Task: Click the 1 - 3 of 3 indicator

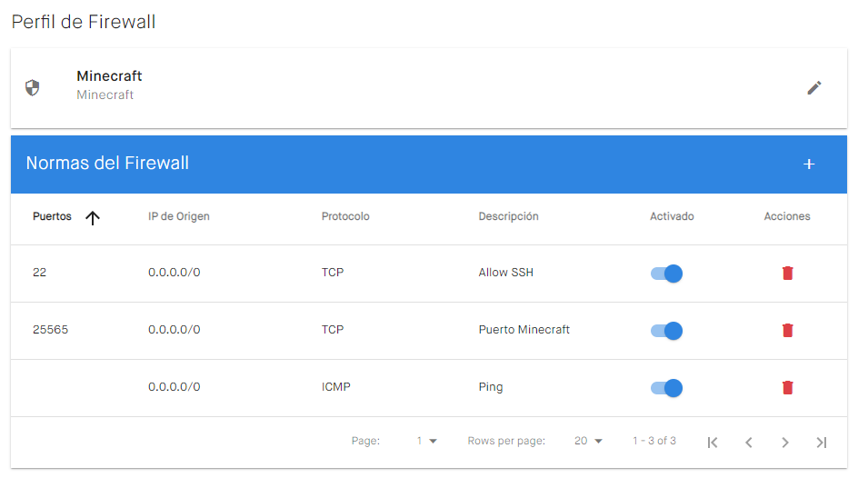Action: 654,441
